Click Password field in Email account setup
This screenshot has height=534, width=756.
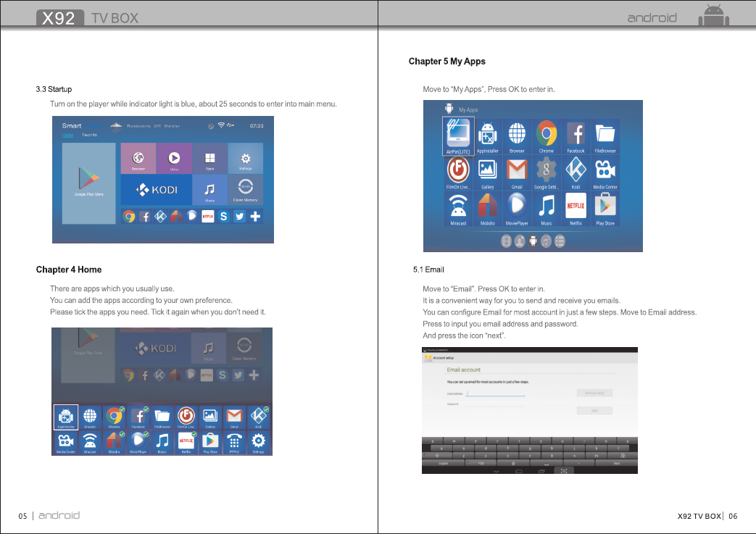495,404
